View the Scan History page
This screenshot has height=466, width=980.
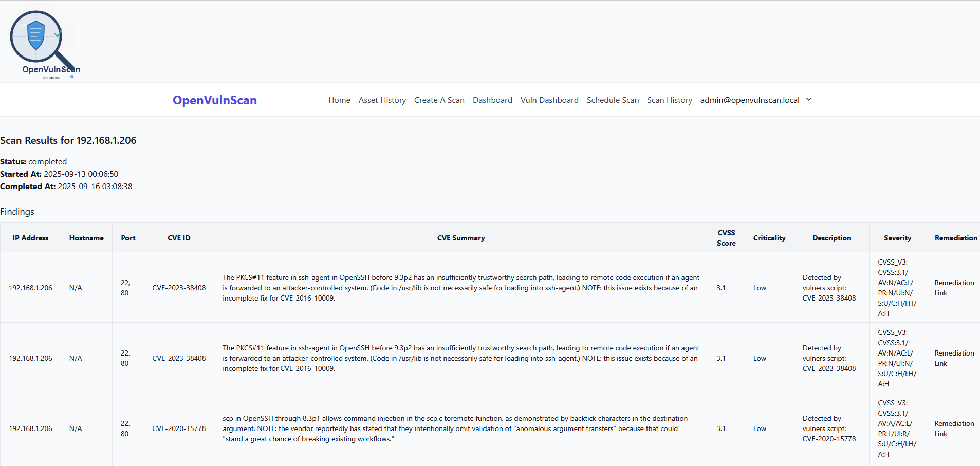[669, 100]
